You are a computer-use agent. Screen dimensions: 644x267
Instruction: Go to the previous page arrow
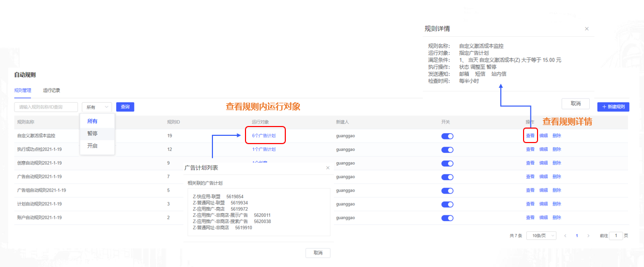pos(565,235)
